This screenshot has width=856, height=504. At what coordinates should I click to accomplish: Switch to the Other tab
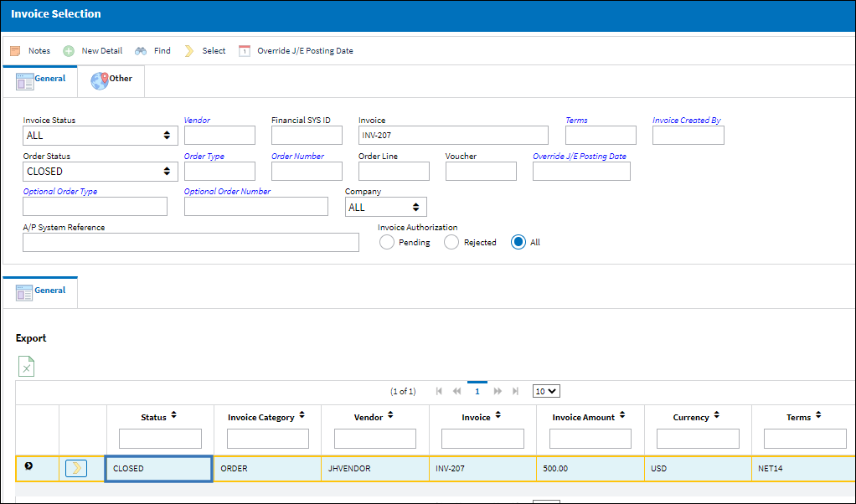click(x=111, y=81)
